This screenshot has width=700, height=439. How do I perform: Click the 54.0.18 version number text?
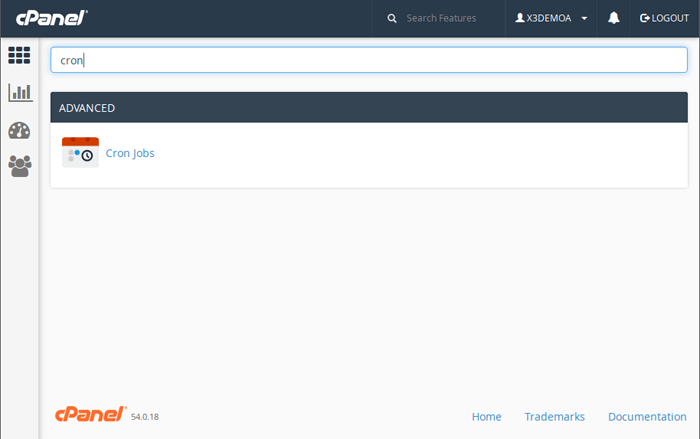pyautogui.click(x=145, y=417)
